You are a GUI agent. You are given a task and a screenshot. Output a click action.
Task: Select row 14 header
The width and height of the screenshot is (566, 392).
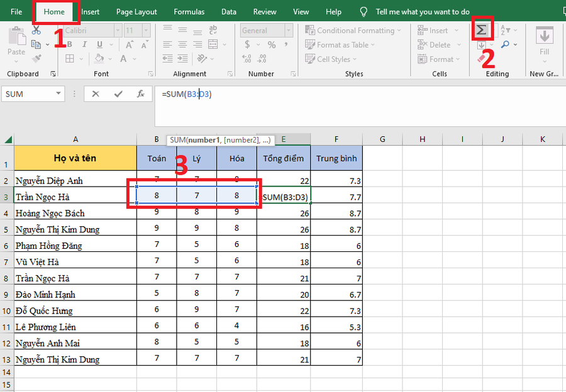coord(6,372)
